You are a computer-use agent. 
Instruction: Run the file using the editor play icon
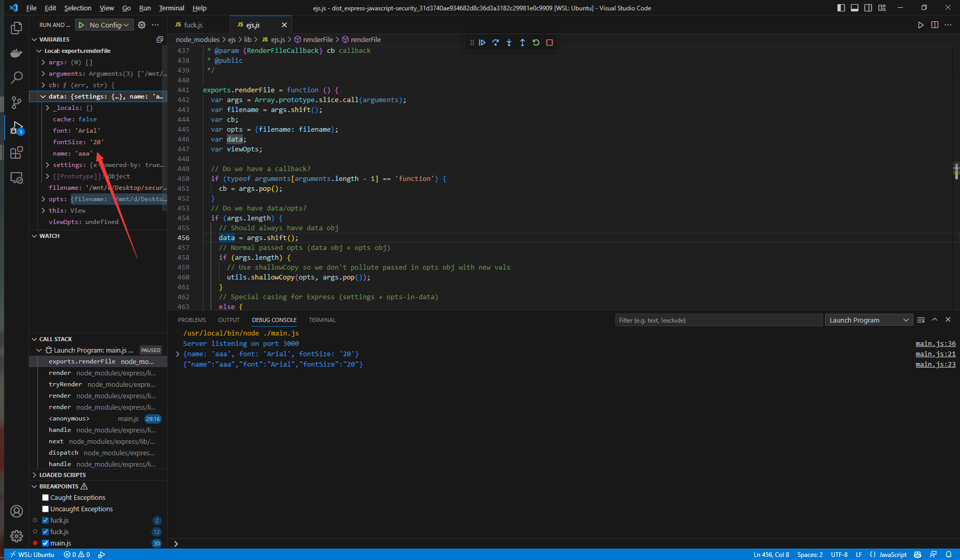921,25
